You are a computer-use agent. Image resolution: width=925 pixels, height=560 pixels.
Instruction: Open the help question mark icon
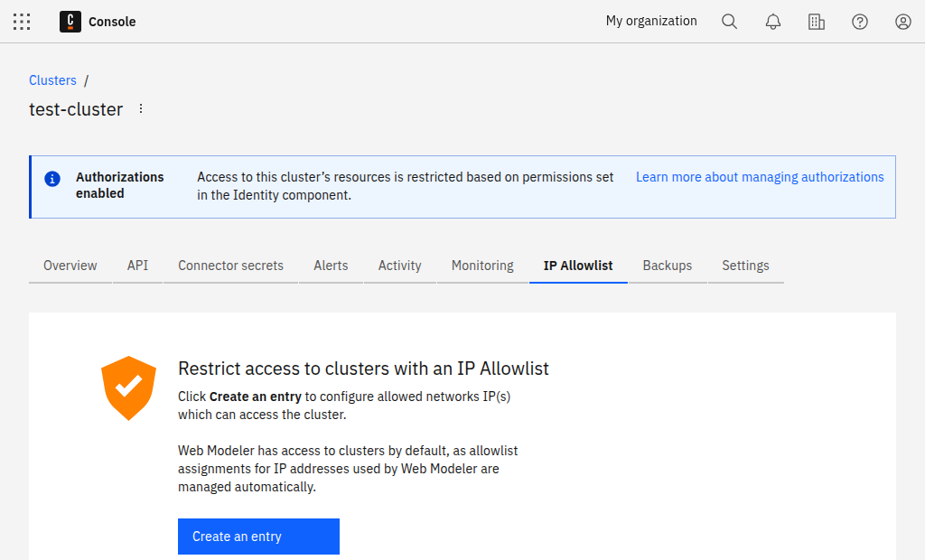pos(860,22)
